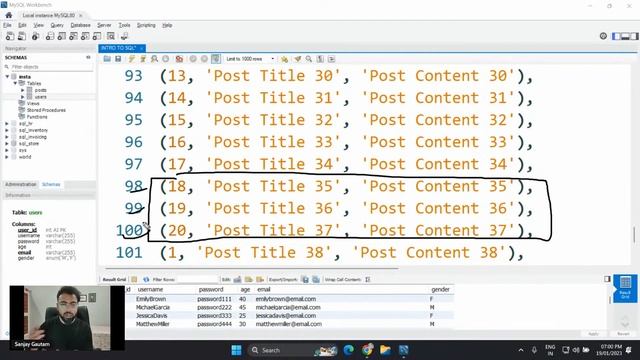The image size is (640, 360).
Task: Click the Apply button under results
Action: [x=593, y=334]
